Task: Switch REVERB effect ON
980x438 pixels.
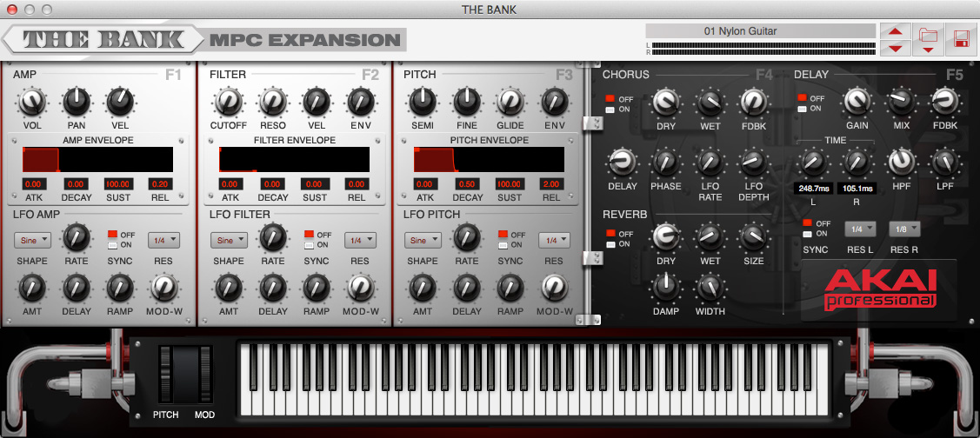Action: pos(610,243)
